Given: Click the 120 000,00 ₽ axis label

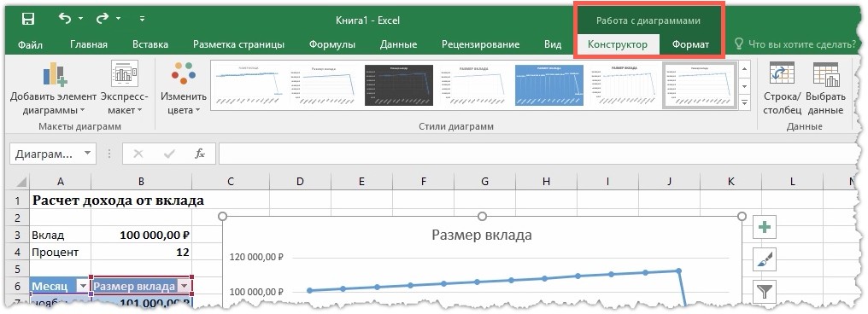Looking at the screenshot, I should click(x=257, y=258).
